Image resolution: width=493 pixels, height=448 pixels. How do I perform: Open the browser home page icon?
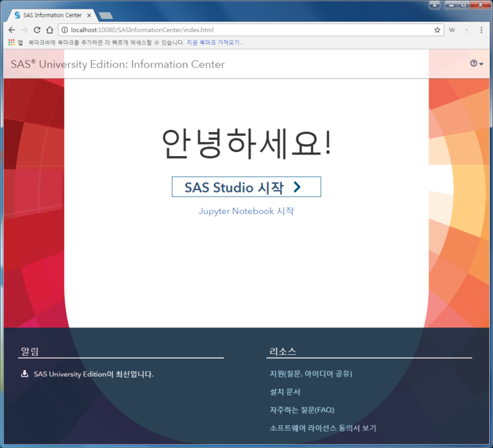tap(50, 30)
